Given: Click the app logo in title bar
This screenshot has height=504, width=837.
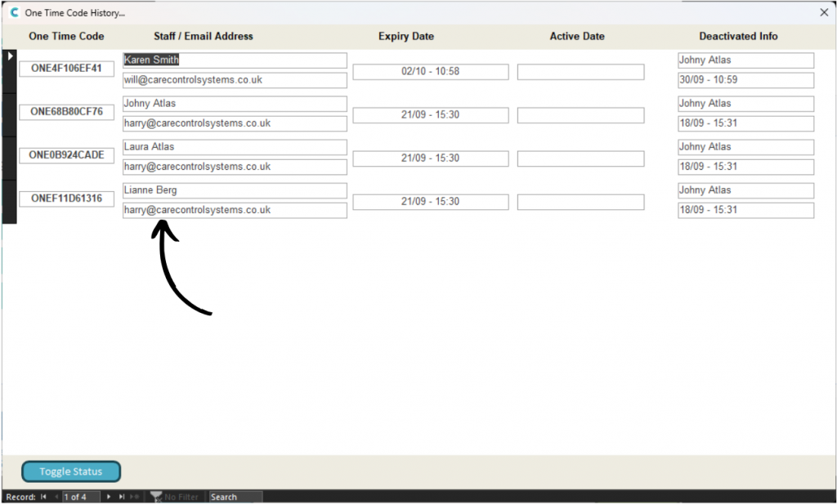Looking at the screenshot, I should click(x=14, y=13).
